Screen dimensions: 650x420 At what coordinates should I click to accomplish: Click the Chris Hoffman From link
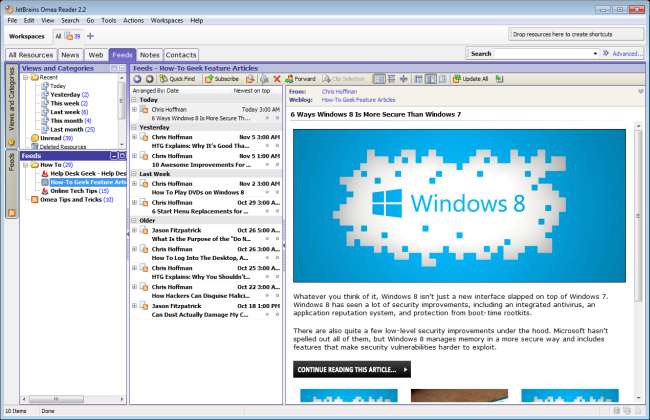pos(340,92)
